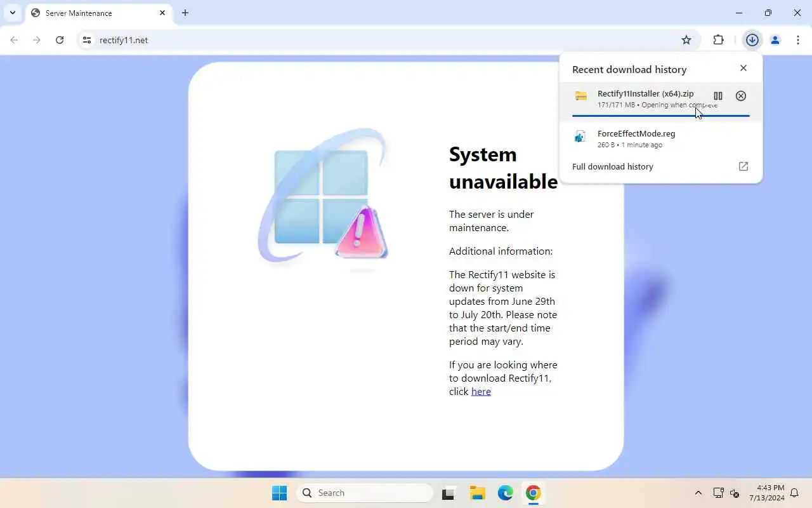Go back to previous page
The image size is (812, 508).
point(14,40)
